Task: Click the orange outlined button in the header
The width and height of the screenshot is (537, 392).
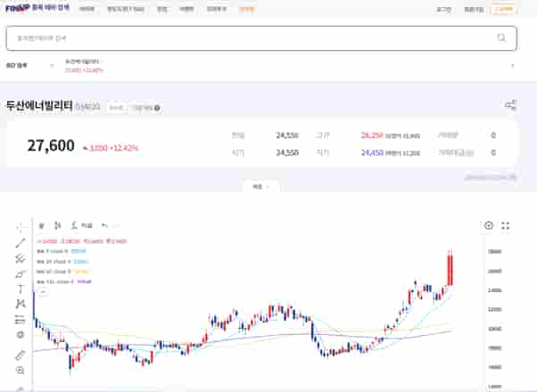Action: (503, 9)
